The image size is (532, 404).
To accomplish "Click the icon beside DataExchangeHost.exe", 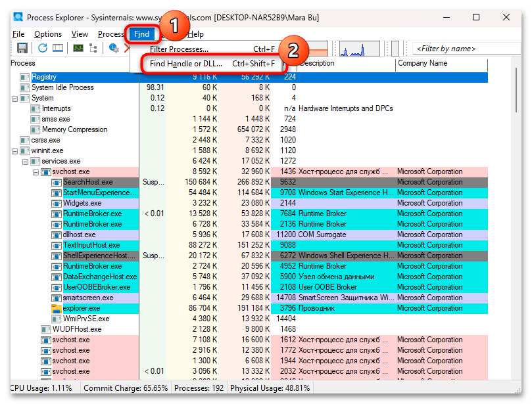I will point(57,277).
